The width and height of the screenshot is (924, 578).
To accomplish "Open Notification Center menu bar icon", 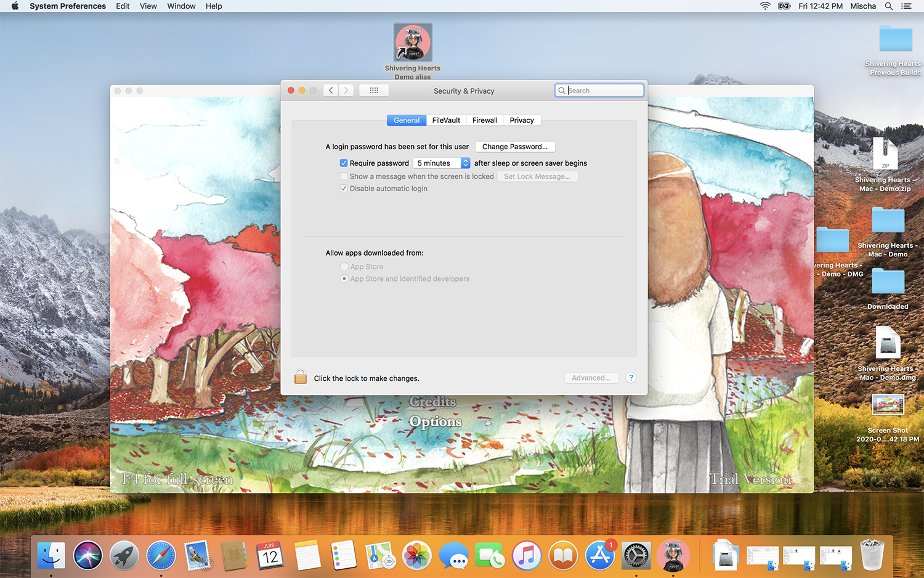I will [x=906, y=6].
